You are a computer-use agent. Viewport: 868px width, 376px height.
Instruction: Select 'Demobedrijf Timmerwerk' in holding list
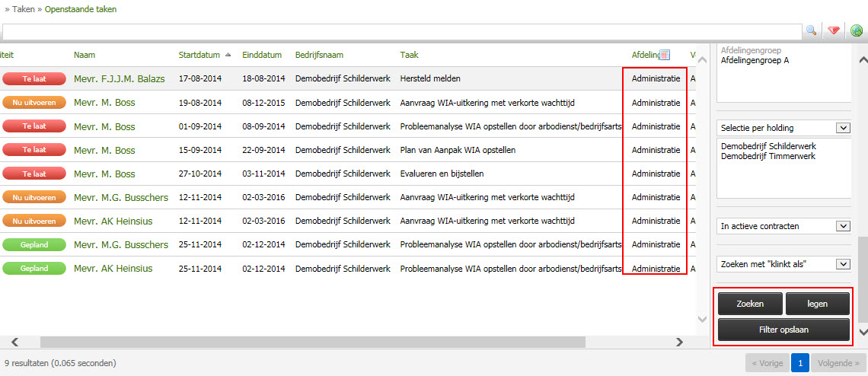pyautogui.click(x=767, y=156)
